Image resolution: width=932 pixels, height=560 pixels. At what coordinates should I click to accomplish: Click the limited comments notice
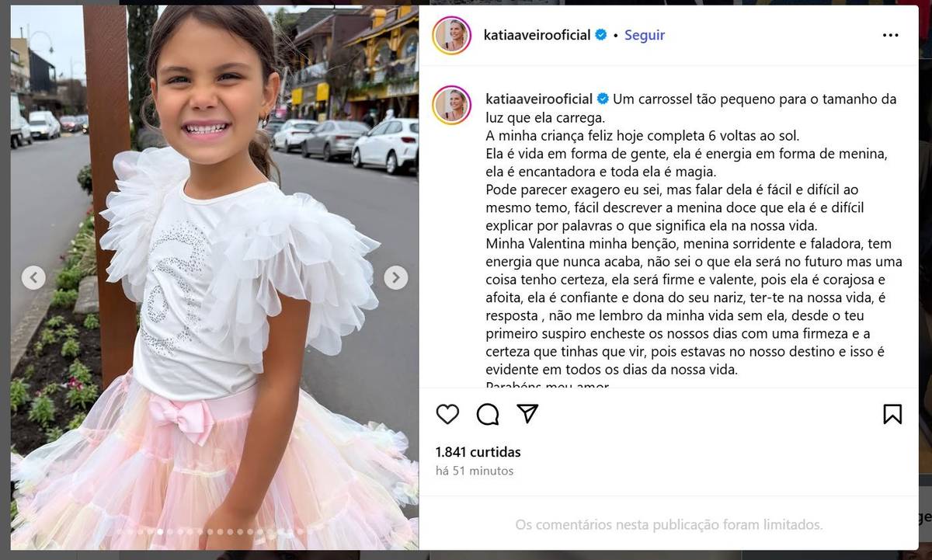pyautogui.click(x=669, y=525)
